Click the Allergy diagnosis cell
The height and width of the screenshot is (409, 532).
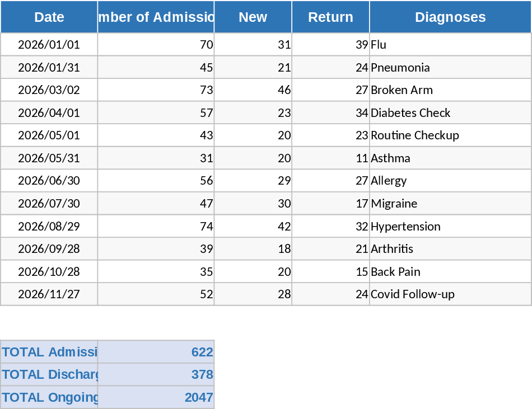pyautogui.click(x=450, y=181)
